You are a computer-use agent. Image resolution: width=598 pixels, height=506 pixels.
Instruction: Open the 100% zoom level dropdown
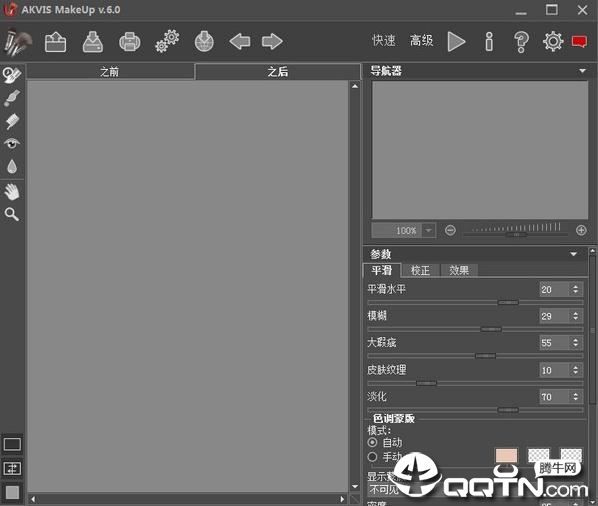(x=428, y=230)
